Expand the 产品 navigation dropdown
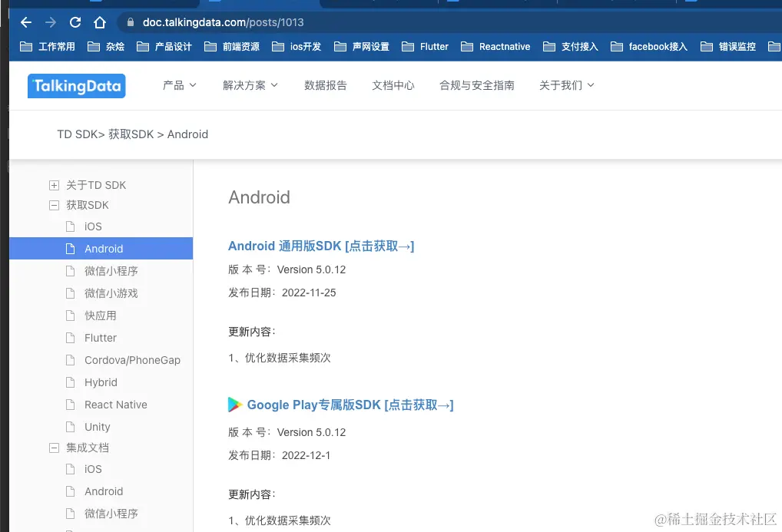This screenshot has width=782, height=532. 179,85
